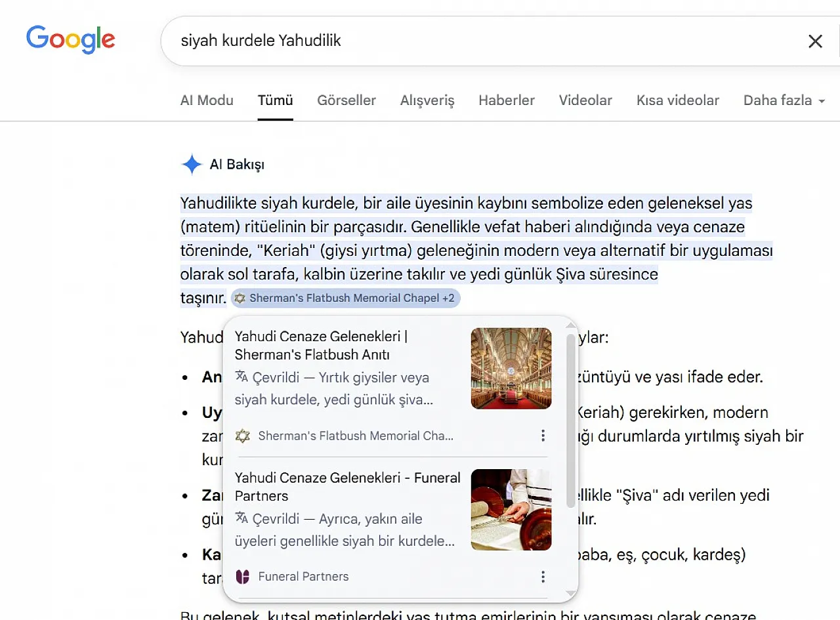Click the Torah scroll thumbnail
The height and width of the screenshot is (620, 840).
511,509
